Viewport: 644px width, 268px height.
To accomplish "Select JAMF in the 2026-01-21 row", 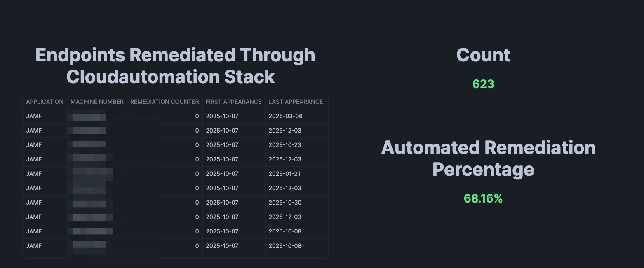I will 34,174.
